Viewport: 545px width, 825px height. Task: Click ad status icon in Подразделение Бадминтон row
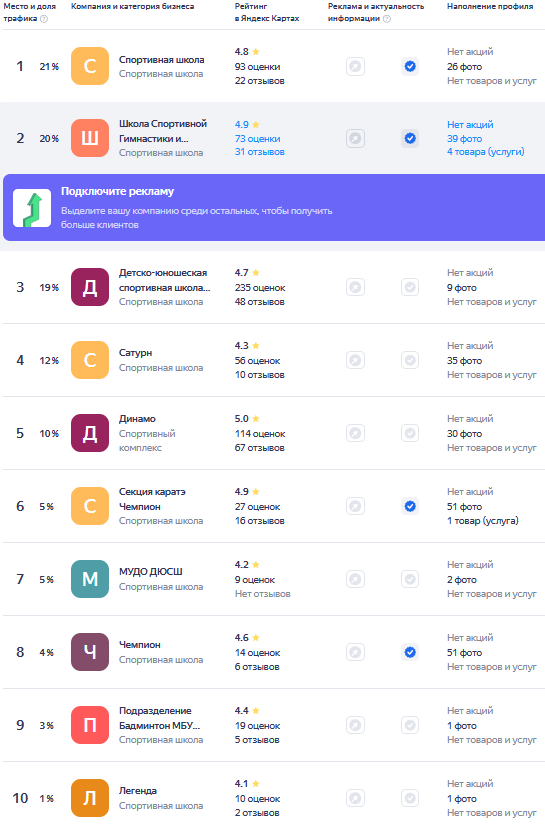356,725
